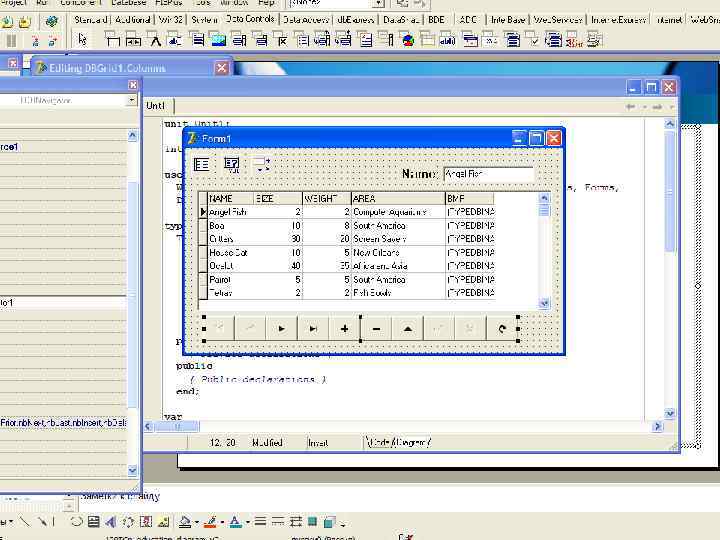Viewport: 720px width, 540px height.
Task: Apply Line Color pen tool
Action: pyautogui.click(x=210, y=522)
